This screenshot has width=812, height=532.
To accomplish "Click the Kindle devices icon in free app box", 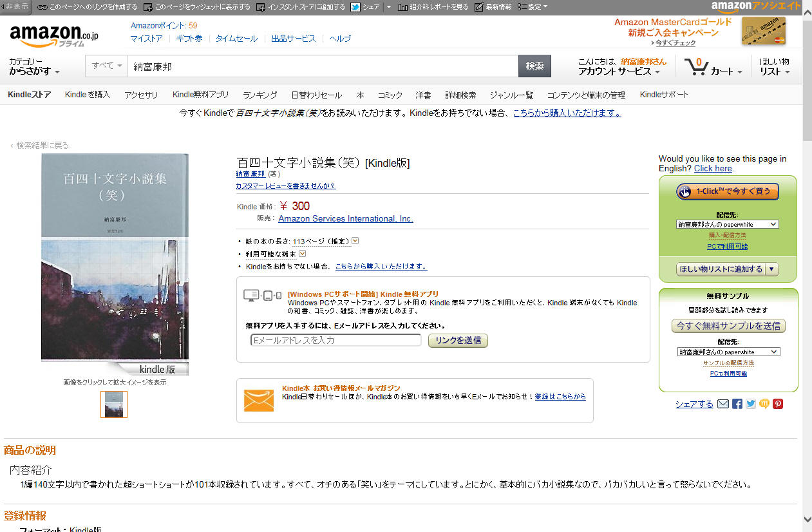I will click(x=262, y=296).
